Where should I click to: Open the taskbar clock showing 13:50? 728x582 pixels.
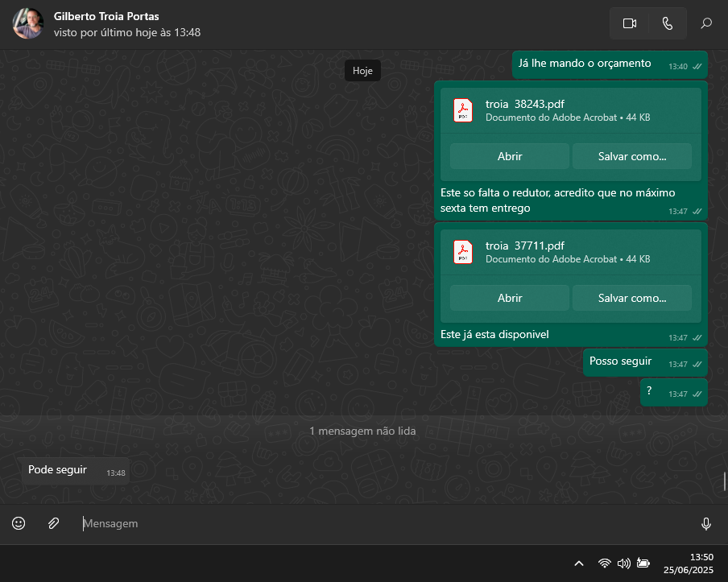click(x=691, y=563)
